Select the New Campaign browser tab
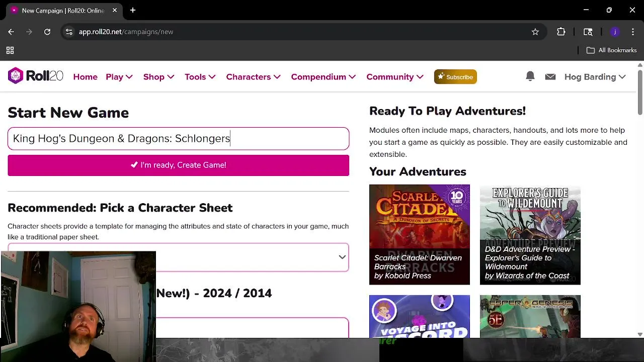Viewport: 644px width, 362px height. 64,10
